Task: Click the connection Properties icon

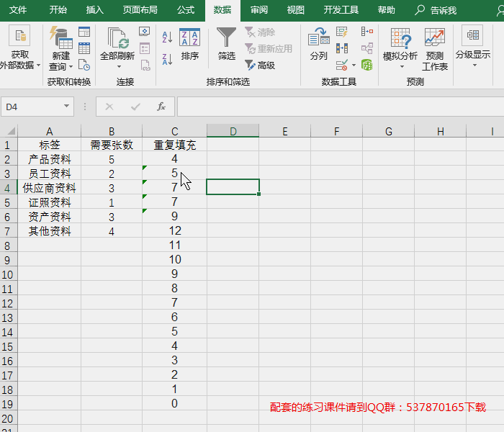Action: click(145, 48)
